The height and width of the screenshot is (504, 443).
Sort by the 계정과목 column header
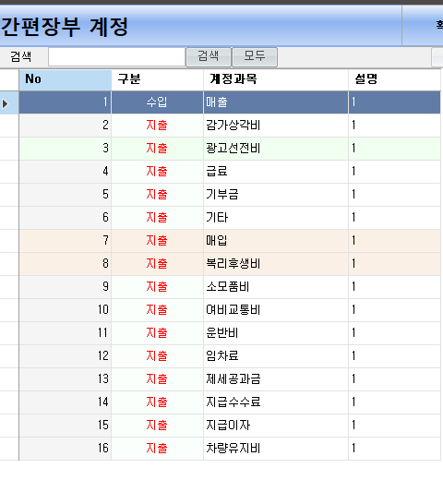coord(276,79)
